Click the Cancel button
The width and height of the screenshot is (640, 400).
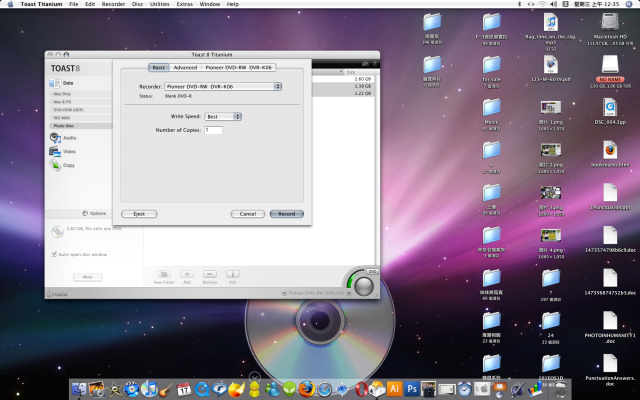[x=248, y=214]
